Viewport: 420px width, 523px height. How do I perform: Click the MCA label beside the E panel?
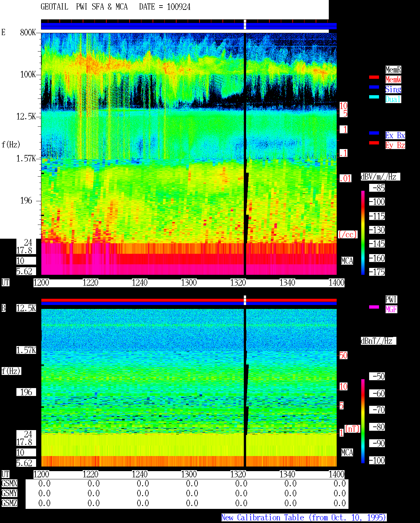(347, 261)
